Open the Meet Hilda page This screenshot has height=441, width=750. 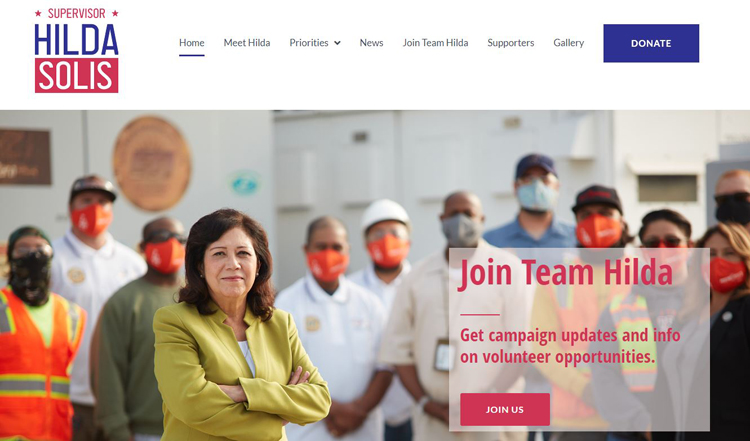tap(247, 43)
